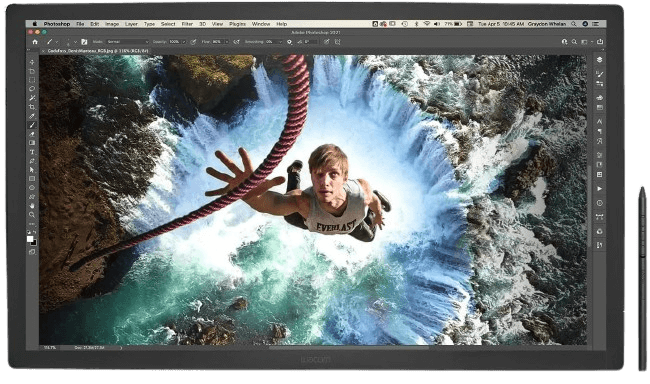
Task: Open the Edit Toolbar three-dots button
Action: 32,225
